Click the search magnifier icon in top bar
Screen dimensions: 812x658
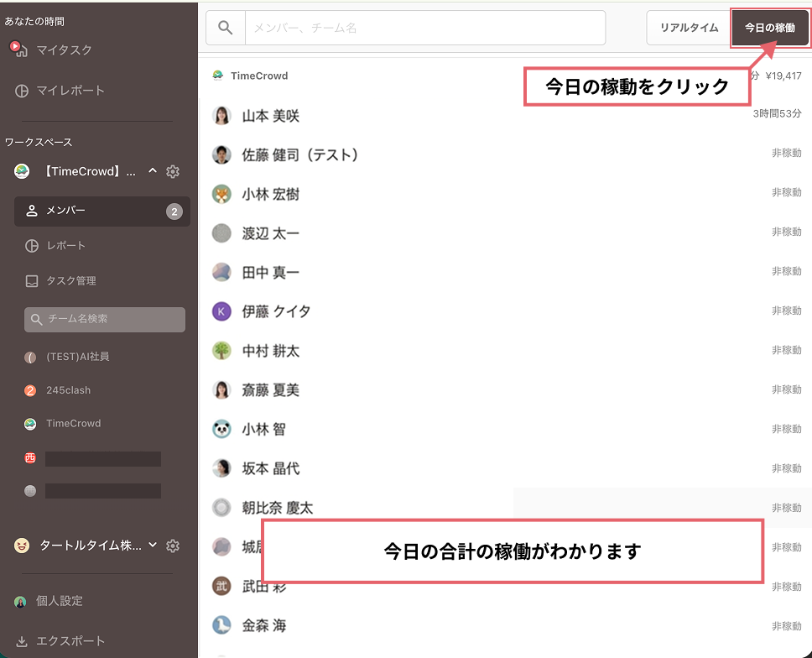(225, 28)
